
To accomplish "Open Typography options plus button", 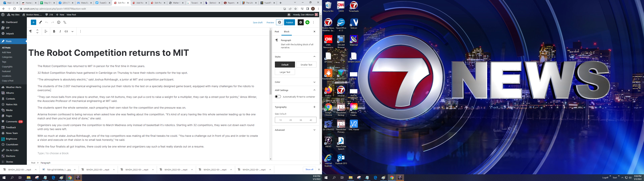I will 314,107.
